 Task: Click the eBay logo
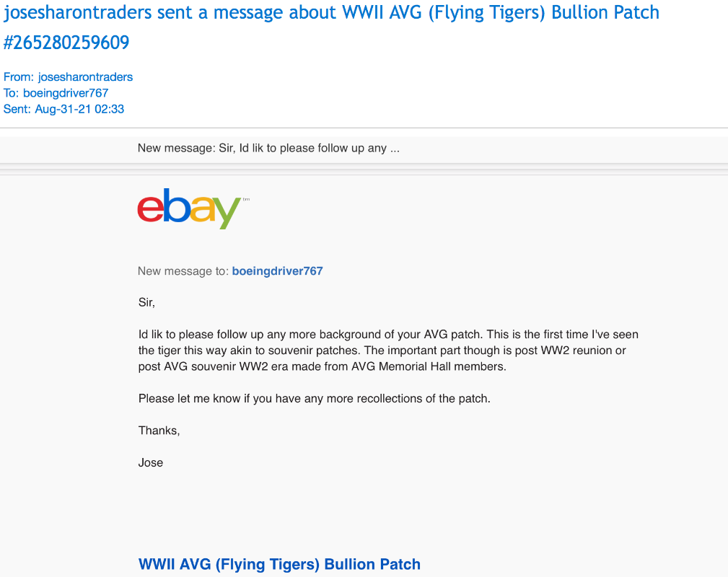pos(189,208)
